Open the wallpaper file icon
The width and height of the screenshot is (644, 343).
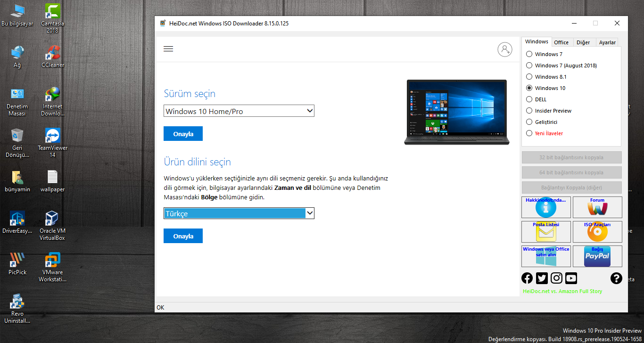tap(52, 181)
